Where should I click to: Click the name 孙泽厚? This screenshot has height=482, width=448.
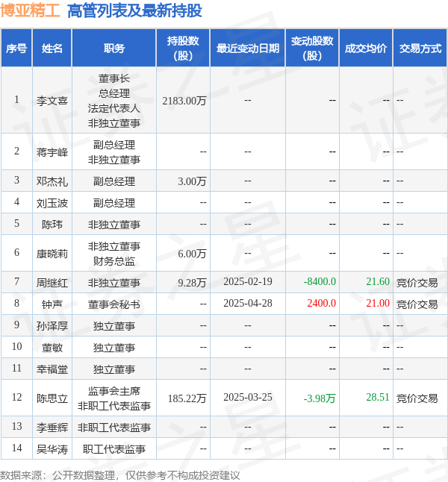point(52,325)
